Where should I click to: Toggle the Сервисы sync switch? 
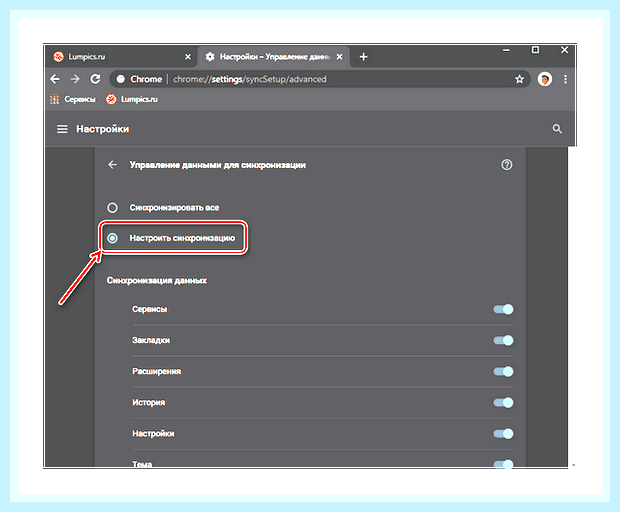[503, 309]
